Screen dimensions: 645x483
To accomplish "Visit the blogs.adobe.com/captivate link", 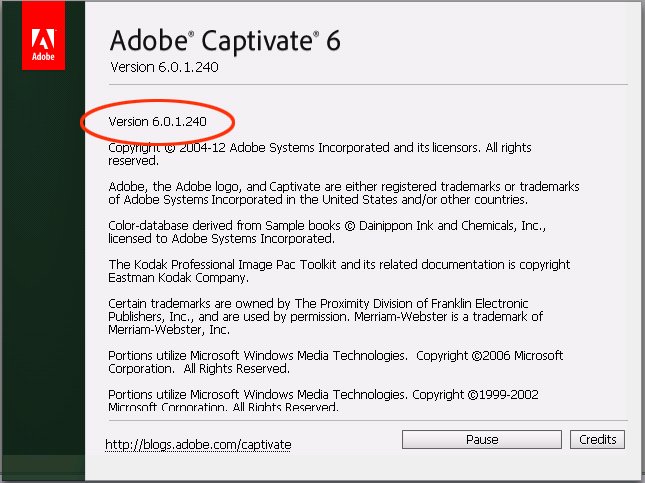I will (198, 445).
